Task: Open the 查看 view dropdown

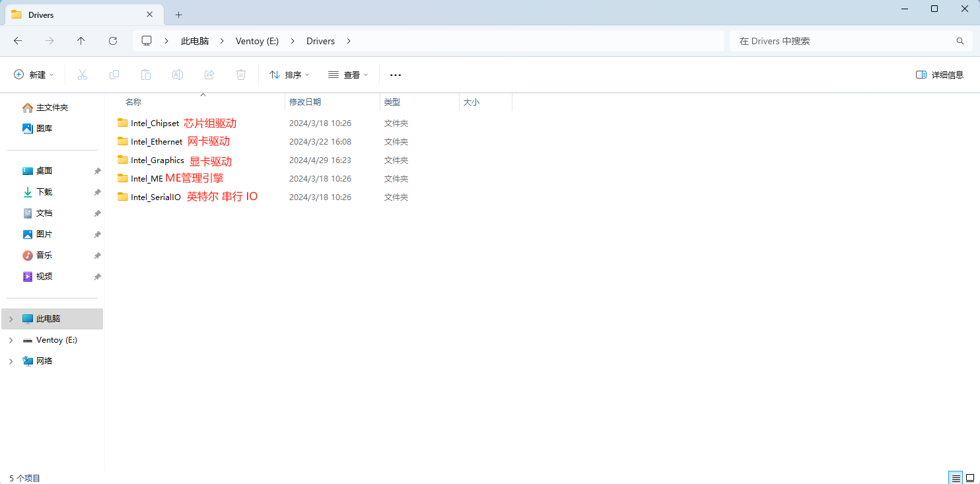Action: 348,75
